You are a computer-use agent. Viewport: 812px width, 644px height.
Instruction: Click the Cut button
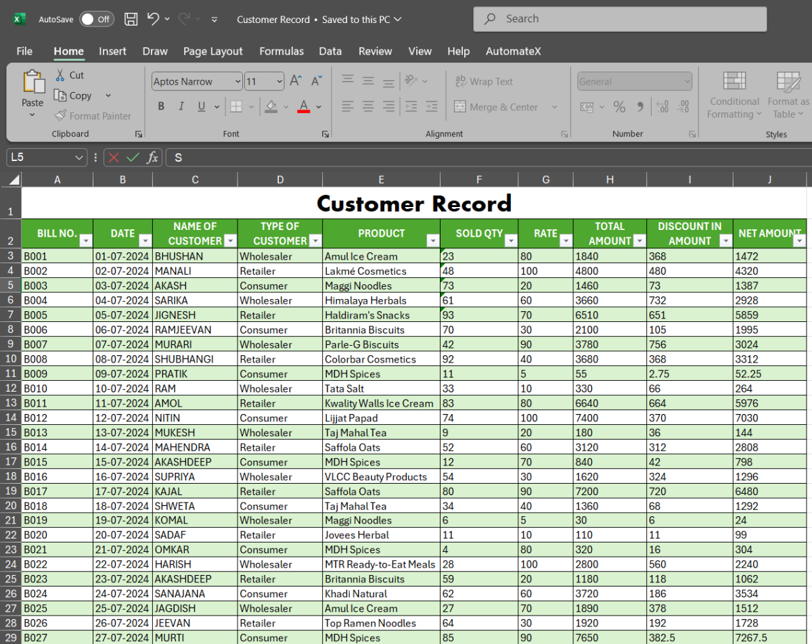[69, 75]
